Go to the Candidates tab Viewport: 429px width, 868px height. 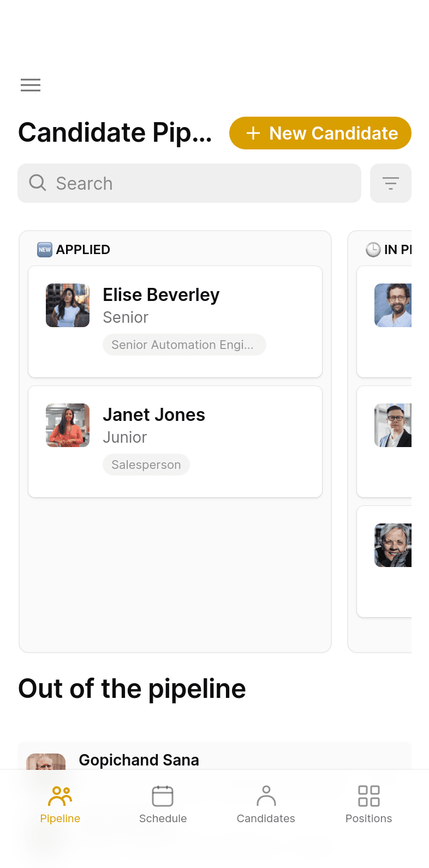point(266,805)
